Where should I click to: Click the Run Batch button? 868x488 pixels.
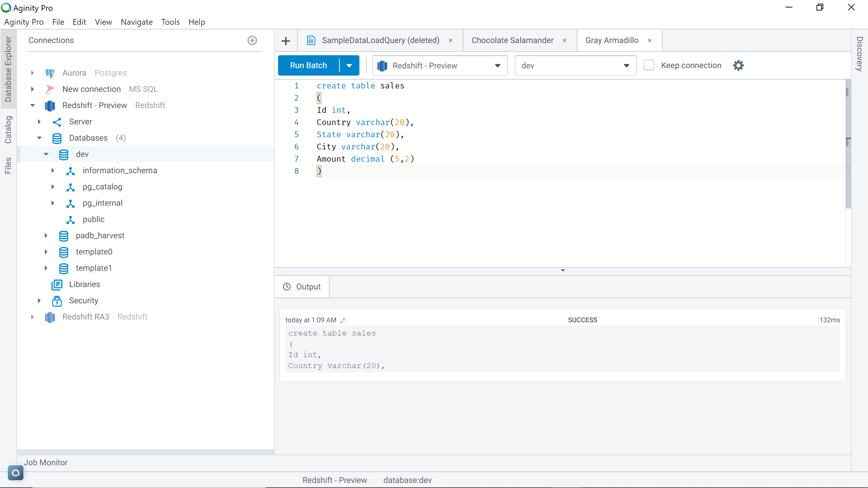(x=308, y=65)
